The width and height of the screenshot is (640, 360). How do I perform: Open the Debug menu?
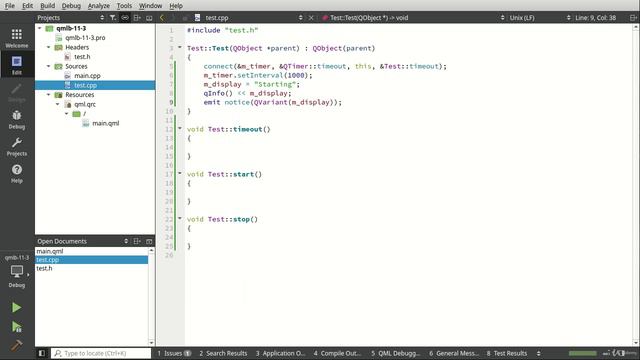71,6
